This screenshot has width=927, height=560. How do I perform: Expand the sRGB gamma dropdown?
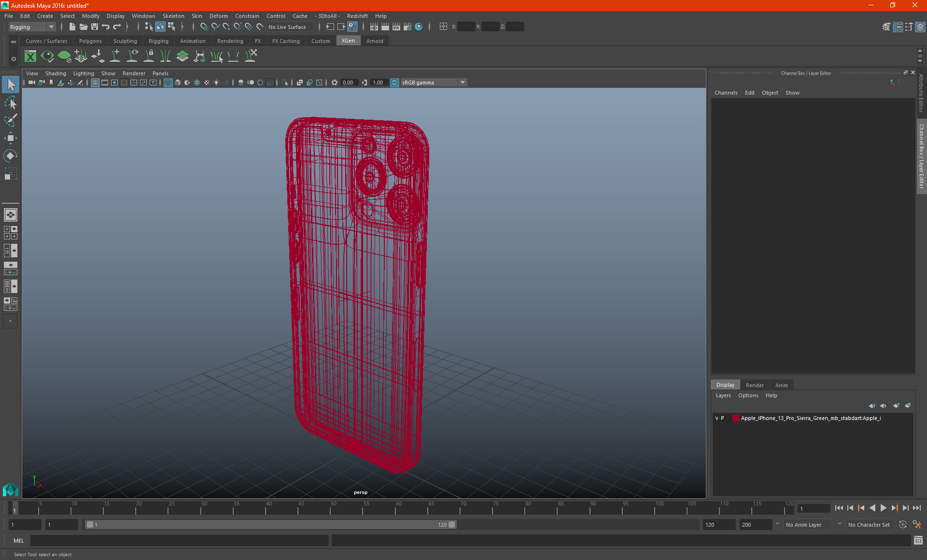pos(463,82)
